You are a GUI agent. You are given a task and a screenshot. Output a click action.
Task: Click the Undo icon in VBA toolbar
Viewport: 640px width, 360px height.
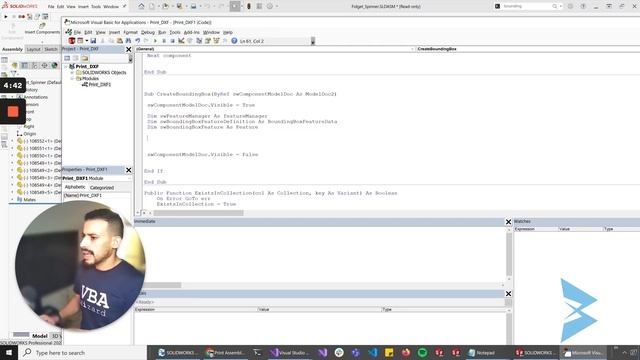[138, 41]
